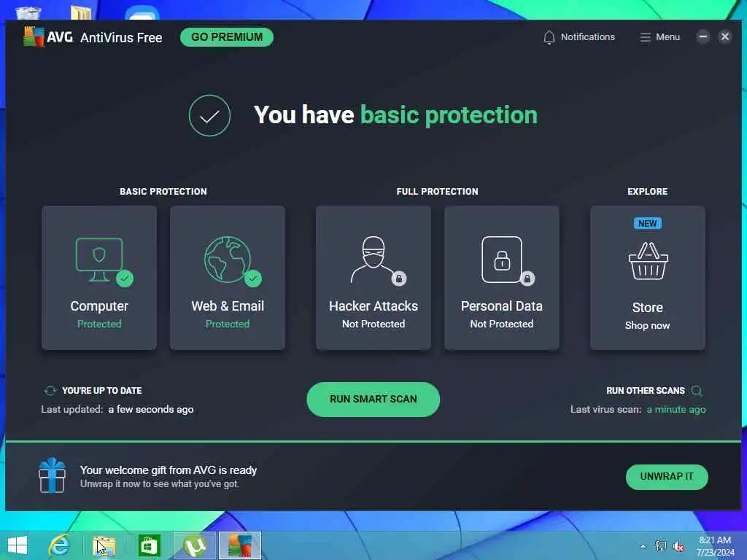Click 'Your welcome gift from AVG is ready'
The width and height of the screenshot is (747, 560).
coord(169,470)
